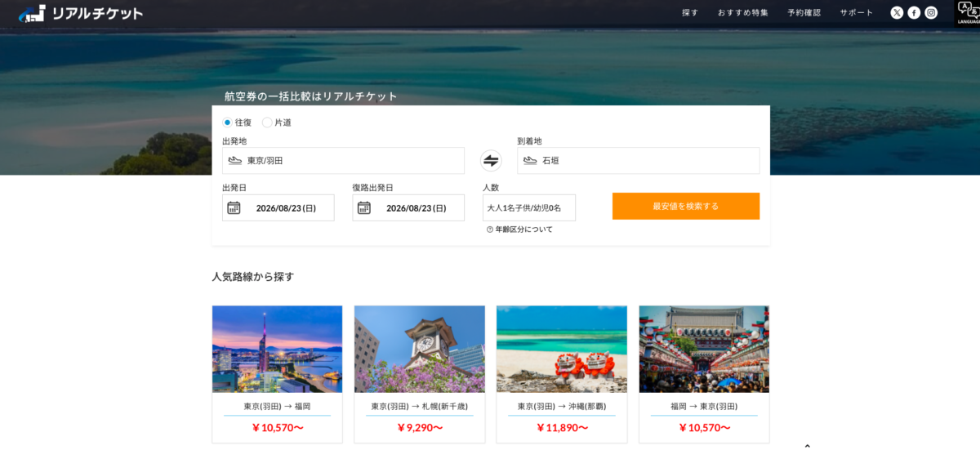Click the question icon beside 年齢区分について

point(490,229)
